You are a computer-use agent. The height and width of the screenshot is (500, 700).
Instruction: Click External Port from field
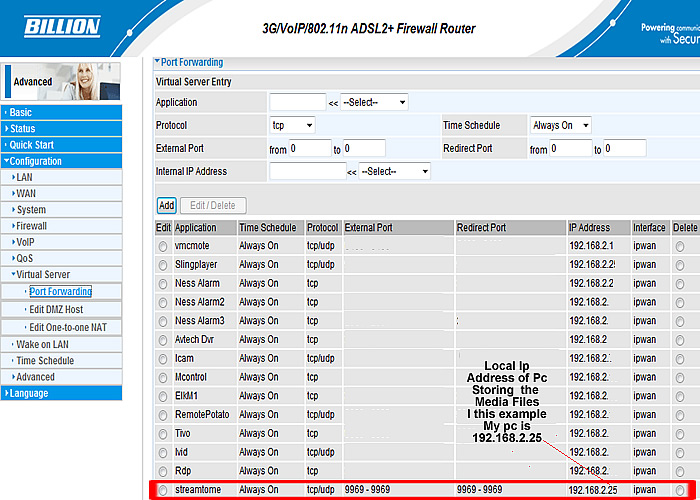tap(310, 148)
